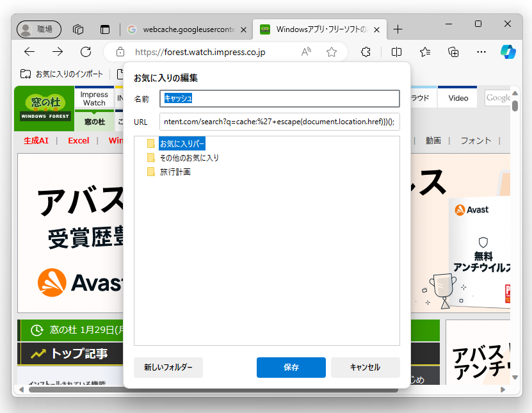Switch to the Video tab on the page

point(457,97)
